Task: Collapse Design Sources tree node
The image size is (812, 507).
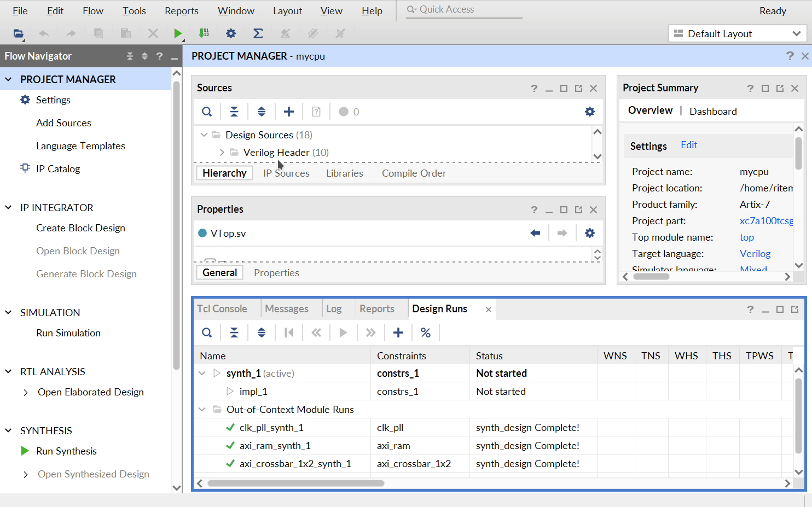Action: coord(204,135)
